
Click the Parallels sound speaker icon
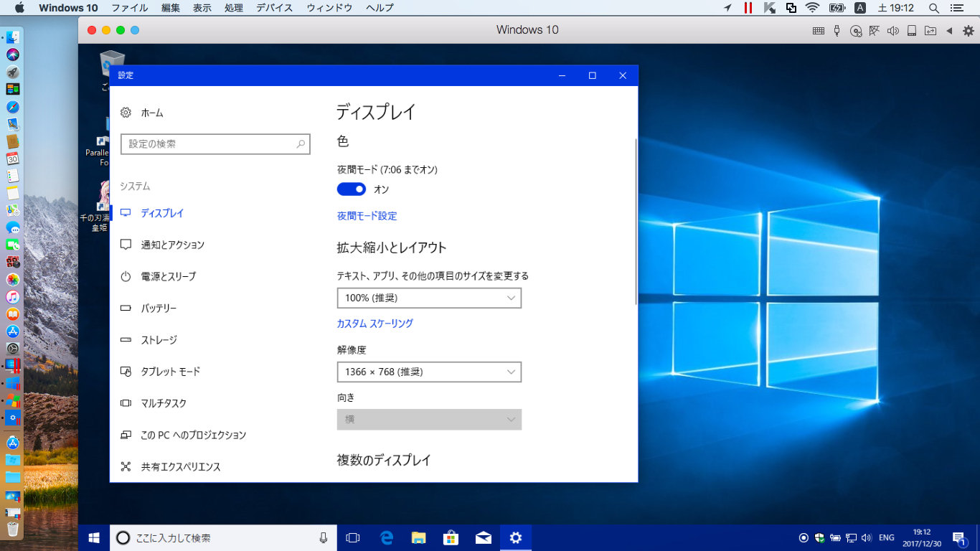893,31
